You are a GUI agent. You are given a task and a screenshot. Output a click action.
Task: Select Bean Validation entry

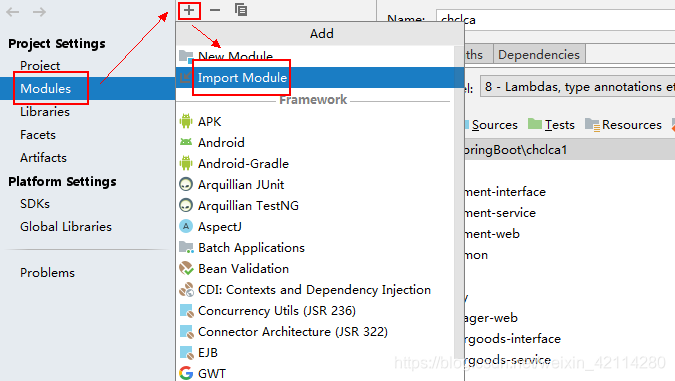point(316,269)
